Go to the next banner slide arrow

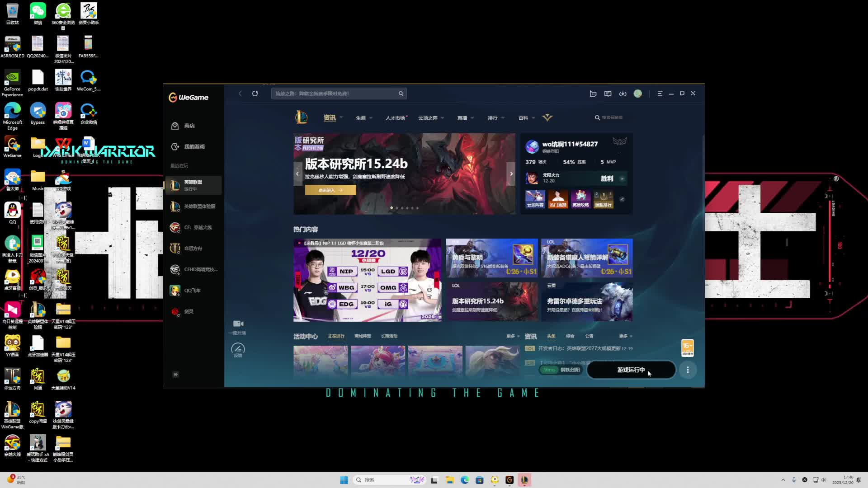coord(511,174)
